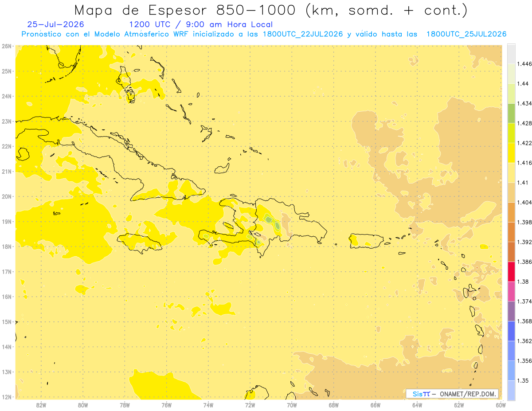Select the colorbar value 1.356
Screen dimensions: 532x411
click(x=524, y=361)
